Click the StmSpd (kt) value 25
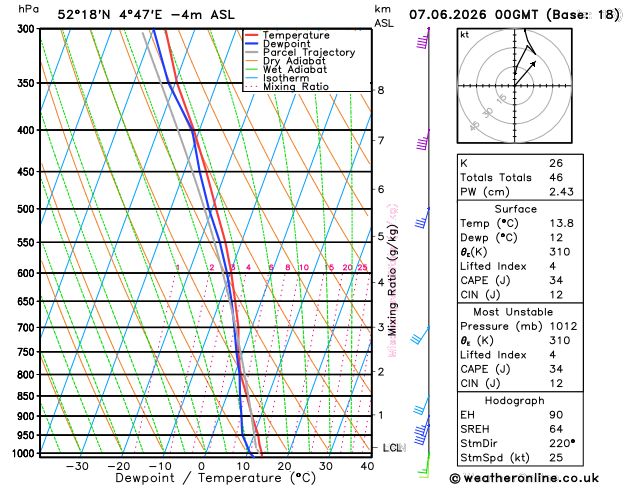The height and width of the screenshot is (486, 629). [x=556, y=458]
